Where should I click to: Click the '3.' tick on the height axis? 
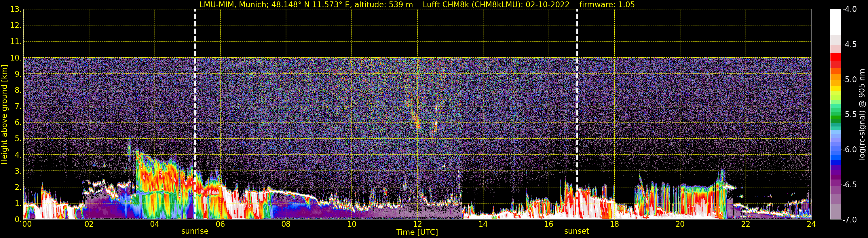coord(18,171)
